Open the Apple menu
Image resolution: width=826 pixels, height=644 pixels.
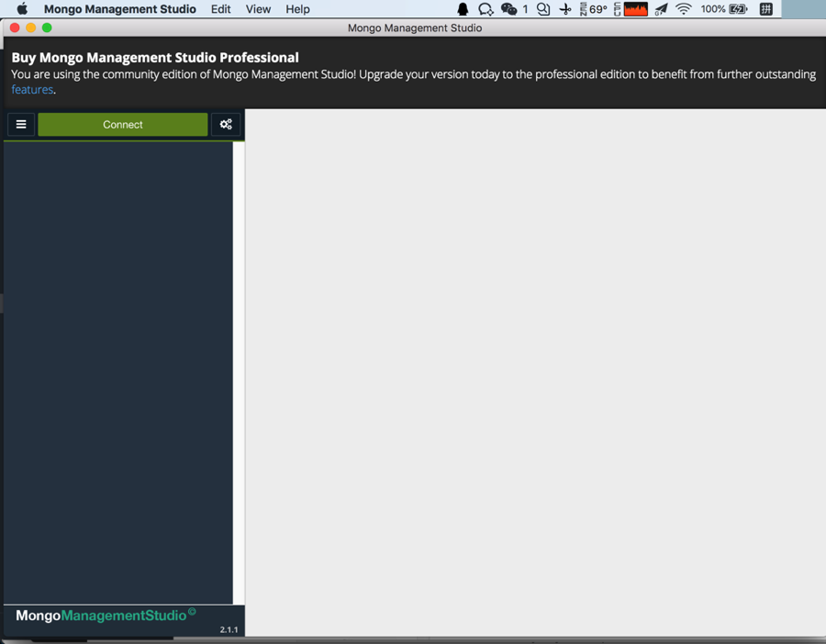point(22,9)
